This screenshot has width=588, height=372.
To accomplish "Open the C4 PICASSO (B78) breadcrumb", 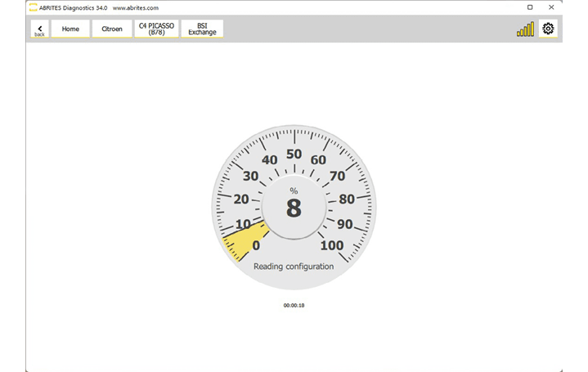I will [157, 29].
